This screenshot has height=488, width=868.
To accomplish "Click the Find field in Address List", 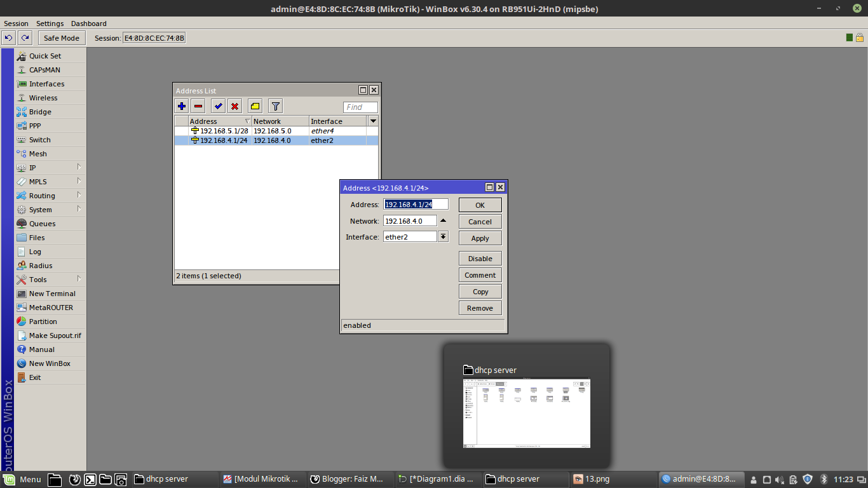I will (360, 107).
